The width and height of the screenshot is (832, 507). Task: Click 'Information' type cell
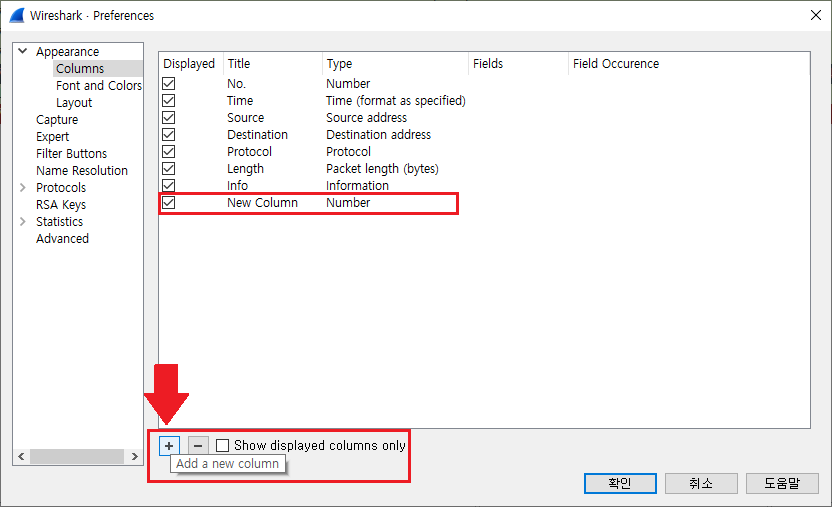click(x=357, y=186)
